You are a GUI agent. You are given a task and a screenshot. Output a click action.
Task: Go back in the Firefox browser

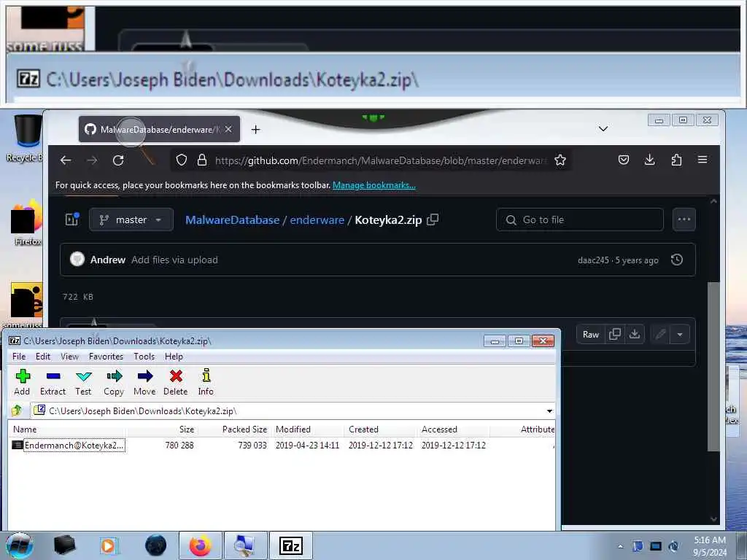pos(66,160)
